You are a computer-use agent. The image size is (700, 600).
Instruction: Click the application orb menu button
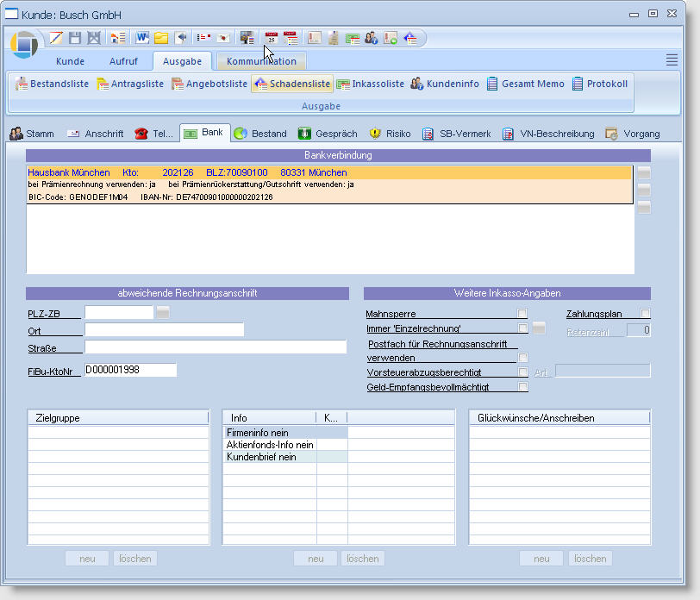25,44
